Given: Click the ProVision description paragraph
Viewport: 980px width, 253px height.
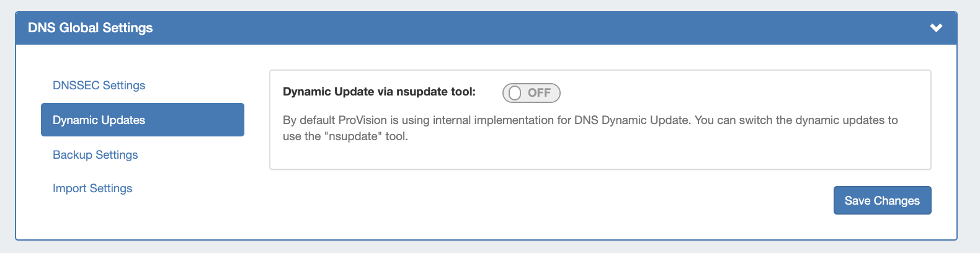Looking at the screenshot, I should (590, 128).
